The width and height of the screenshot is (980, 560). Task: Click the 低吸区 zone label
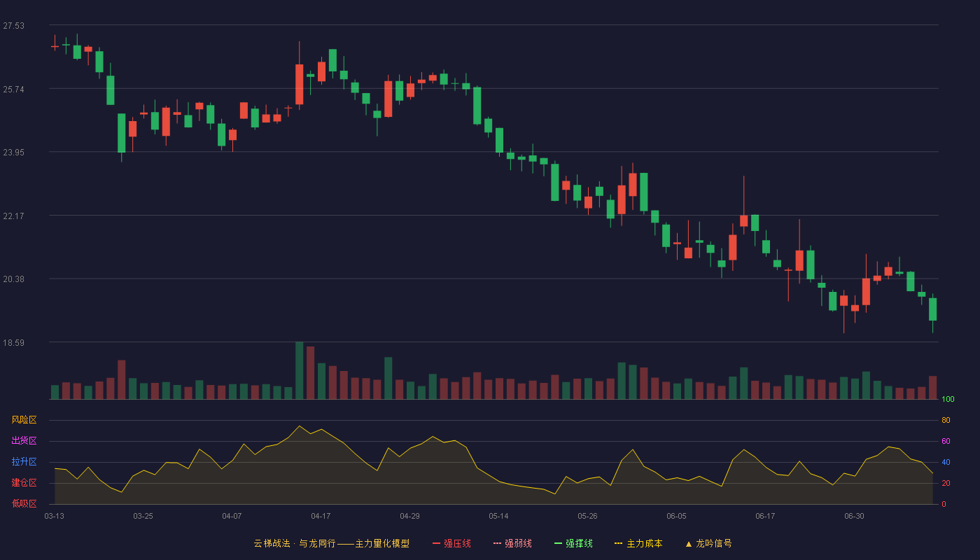pyautogui.click(x=24, y=503)
